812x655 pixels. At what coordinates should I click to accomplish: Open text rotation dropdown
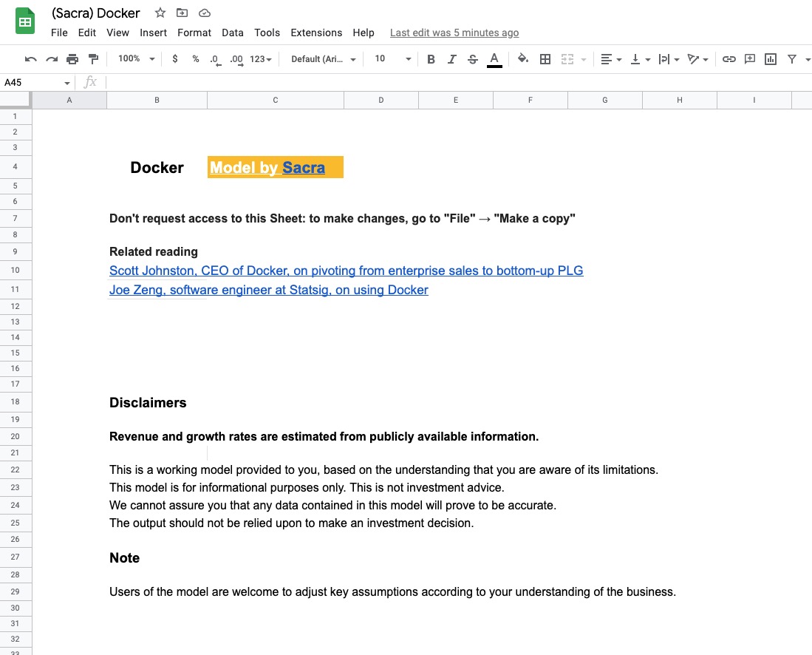[x=697, y=59]
